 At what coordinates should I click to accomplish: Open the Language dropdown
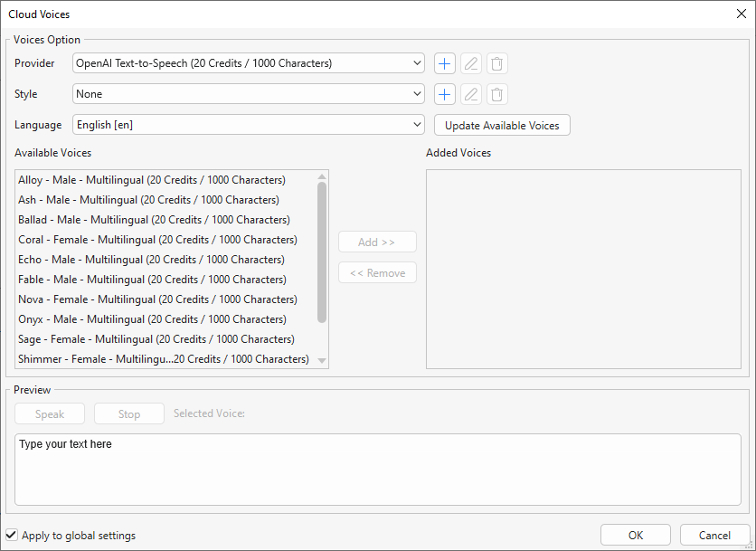tap(248, 125)
